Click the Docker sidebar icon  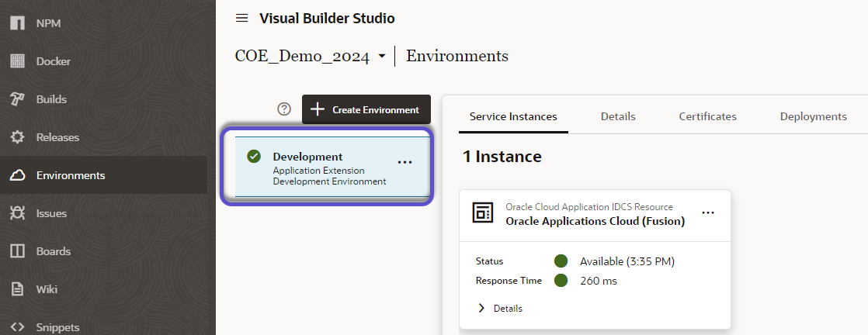17,61
